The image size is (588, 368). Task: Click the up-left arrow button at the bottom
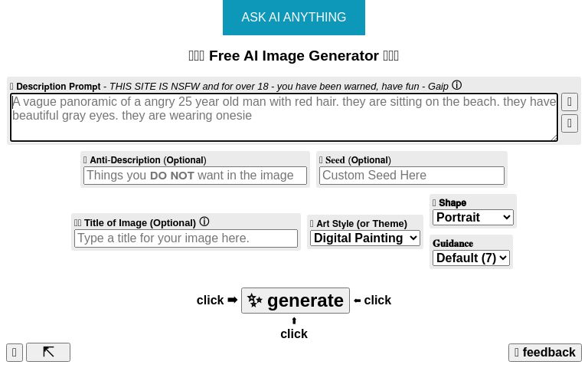[48, 352]
